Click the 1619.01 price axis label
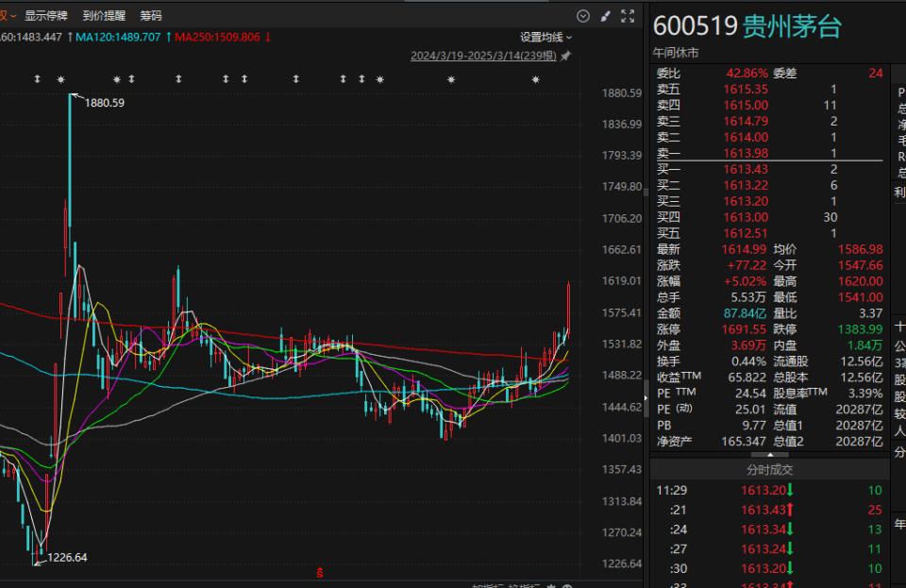The height and width of the screenshot is (588, 906). 622,280
